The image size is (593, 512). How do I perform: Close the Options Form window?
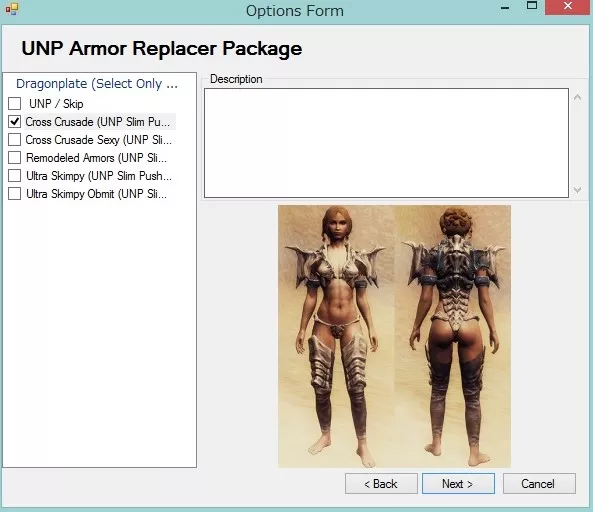[568, 6]
